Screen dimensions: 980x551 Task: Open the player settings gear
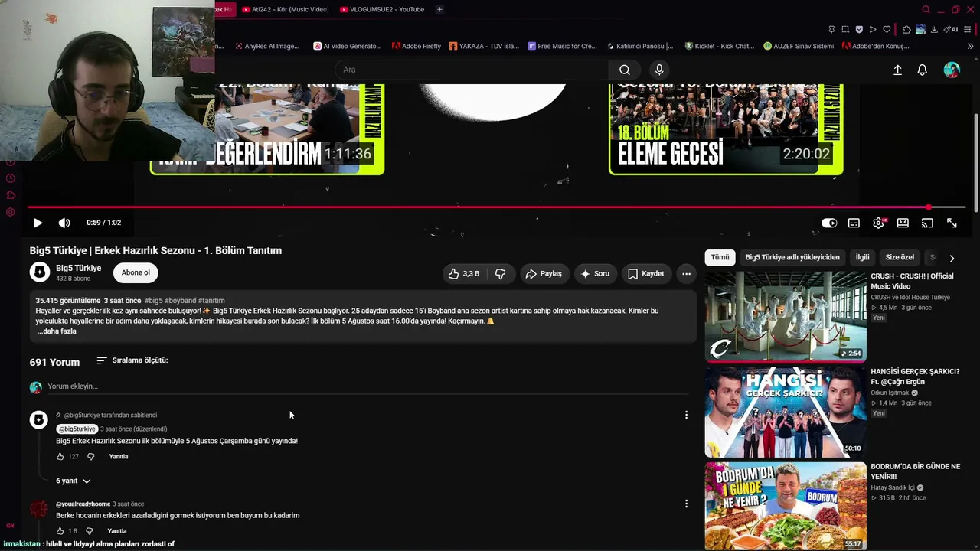(878, 223)
